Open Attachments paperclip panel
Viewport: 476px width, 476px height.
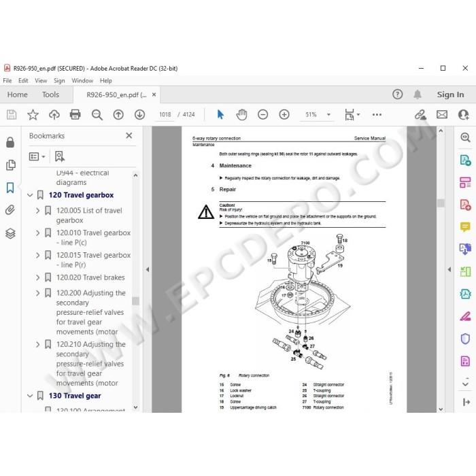coord(10,210)
